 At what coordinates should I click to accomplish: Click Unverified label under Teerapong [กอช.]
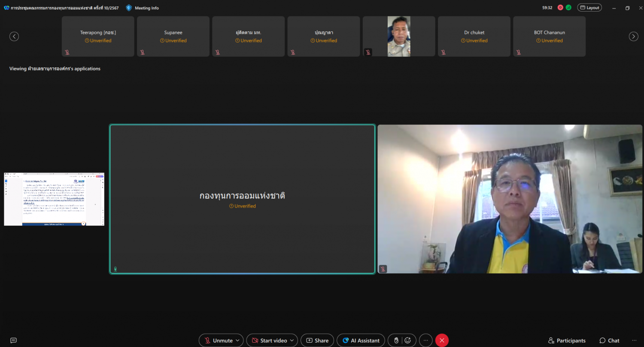pyautogui.click(x=98, y=41)
